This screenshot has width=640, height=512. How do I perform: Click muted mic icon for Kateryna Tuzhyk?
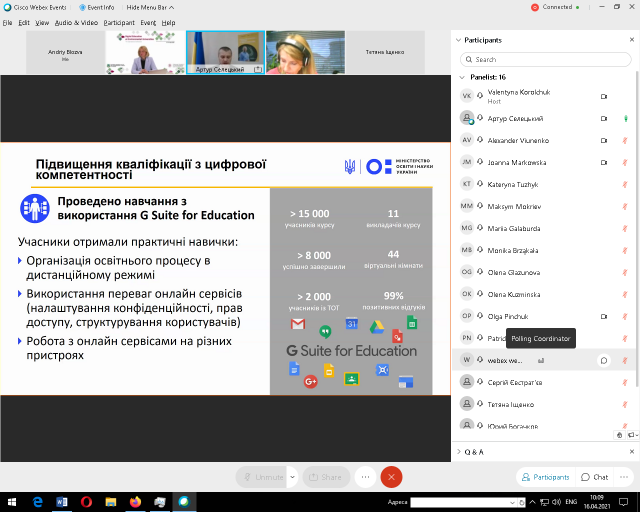[x=625, y=185]
